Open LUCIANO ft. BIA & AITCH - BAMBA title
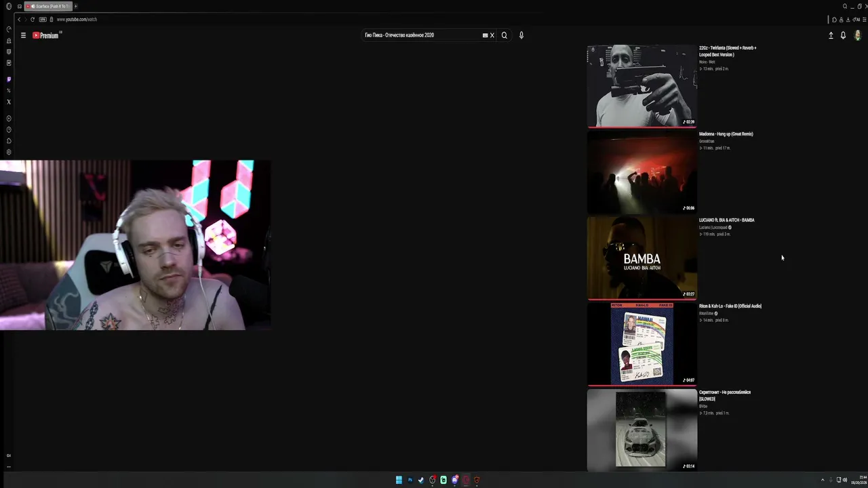This screenshot has width=868, height=488. point(727,220)
